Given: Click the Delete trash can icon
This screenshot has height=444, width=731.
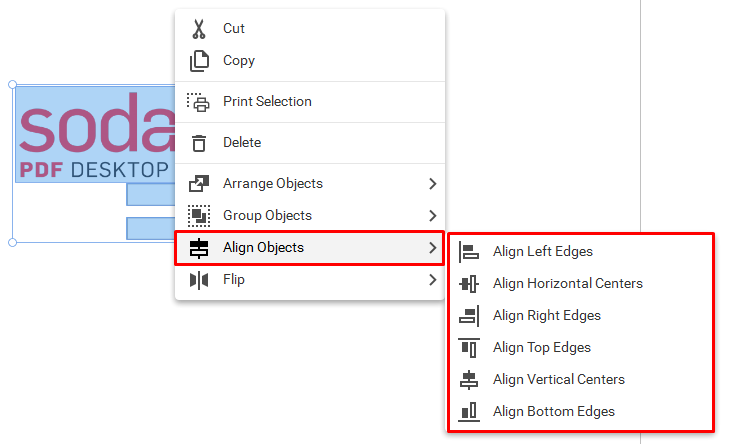Looking at the screenshot, I should click(x=199, y=143).
